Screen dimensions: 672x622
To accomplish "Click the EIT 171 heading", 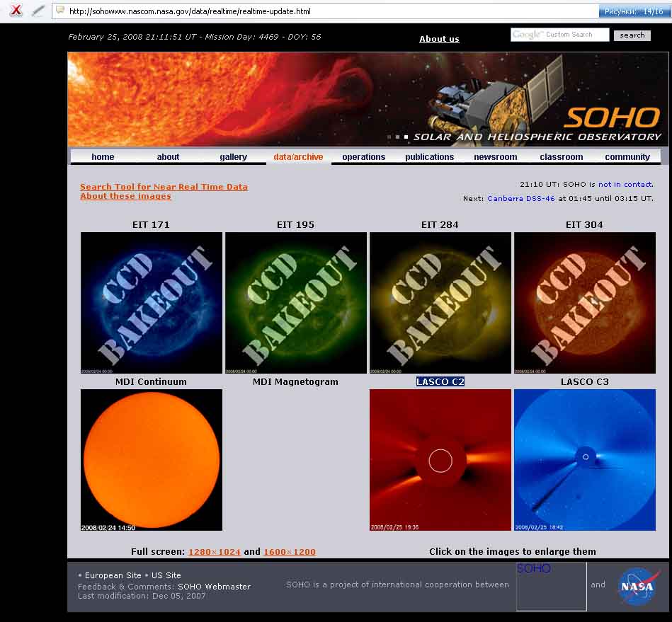I will point(151,225).
